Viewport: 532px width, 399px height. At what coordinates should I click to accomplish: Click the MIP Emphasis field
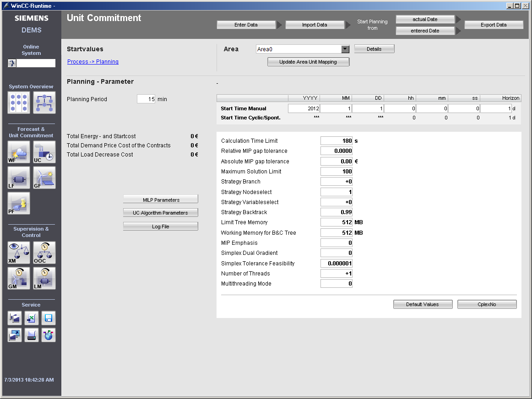pos(337,243)
